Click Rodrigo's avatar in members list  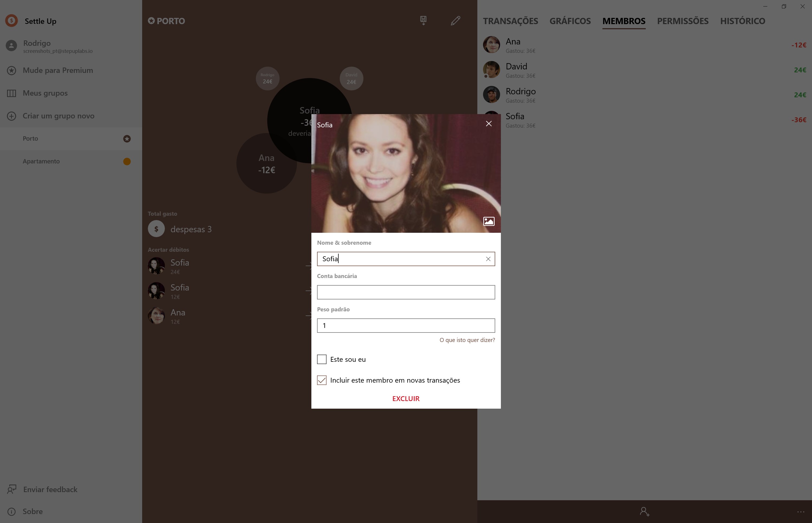click(x=491, y=94)
